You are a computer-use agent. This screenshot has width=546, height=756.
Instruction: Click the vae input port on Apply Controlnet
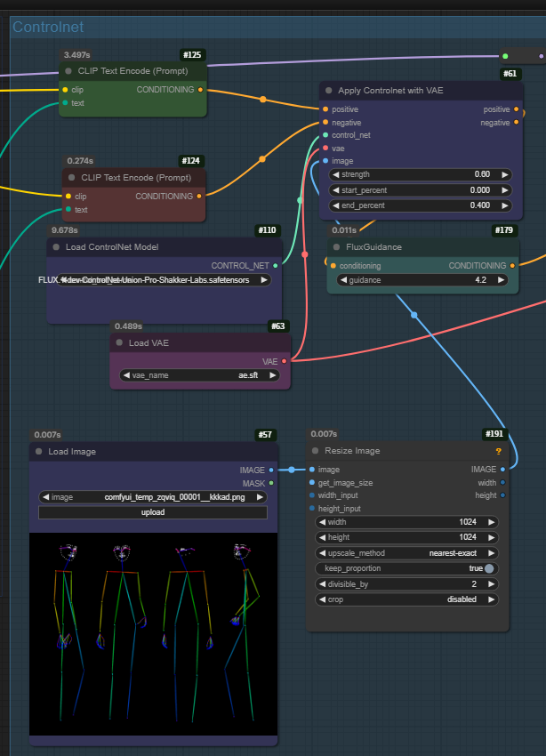coord(325,148)
